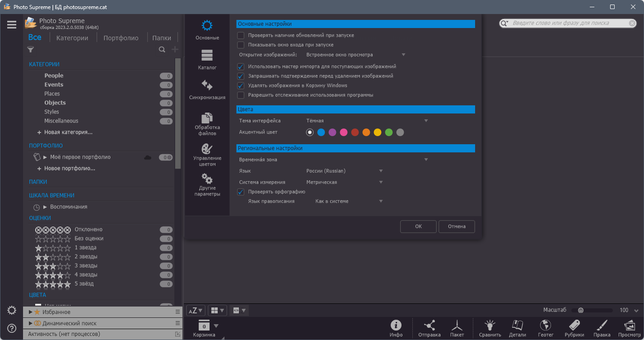Open the Язык правописания dropdown
The height and width of the screenshot is (340, 644).
pyautogui.click(x=349, y=201)
